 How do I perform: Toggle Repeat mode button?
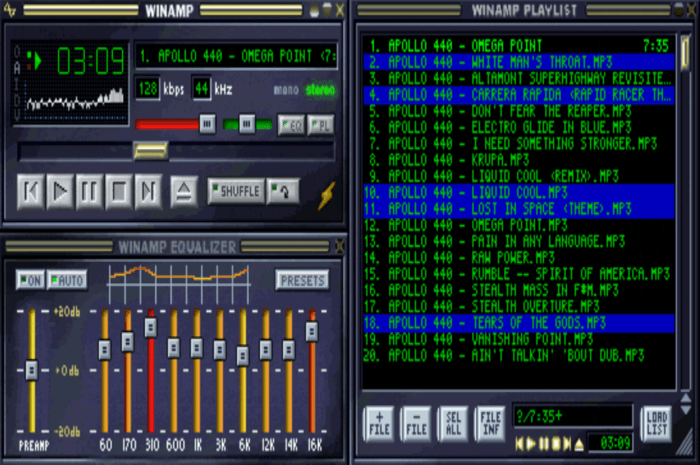pyautogui.click(x=283, y=191)
